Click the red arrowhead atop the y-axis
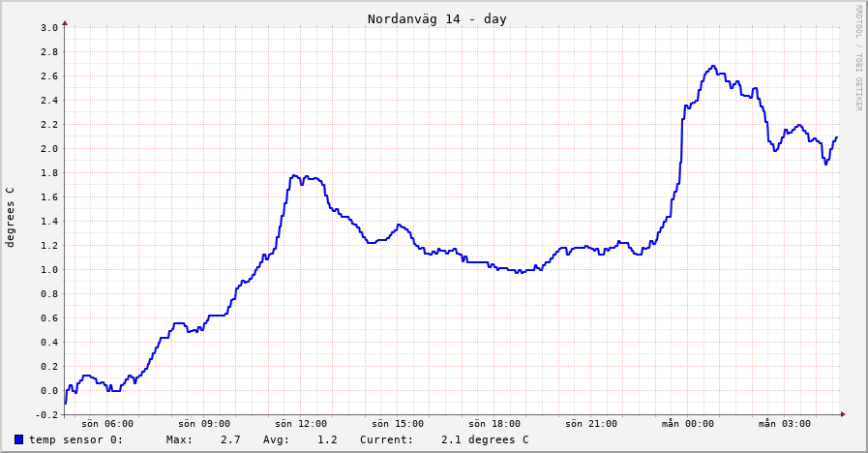868x453 pixels. point(65,22)
